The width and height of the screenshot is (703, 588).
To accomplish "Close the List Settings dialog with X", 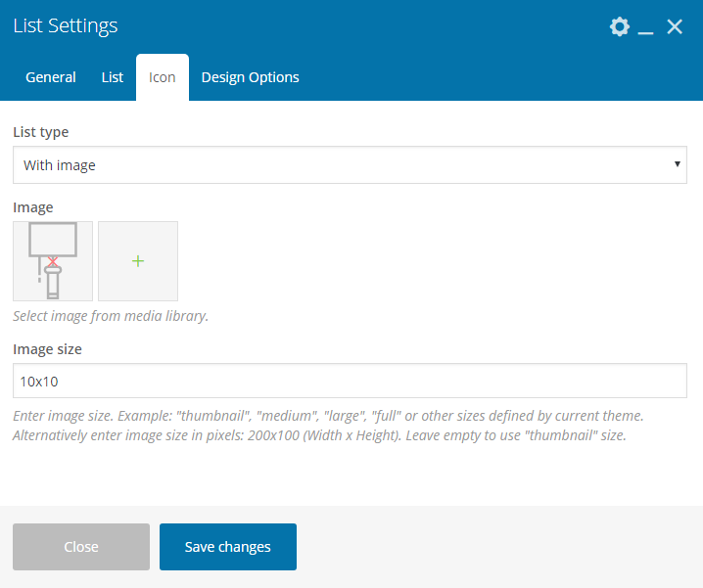I will [x=675, y=26].
